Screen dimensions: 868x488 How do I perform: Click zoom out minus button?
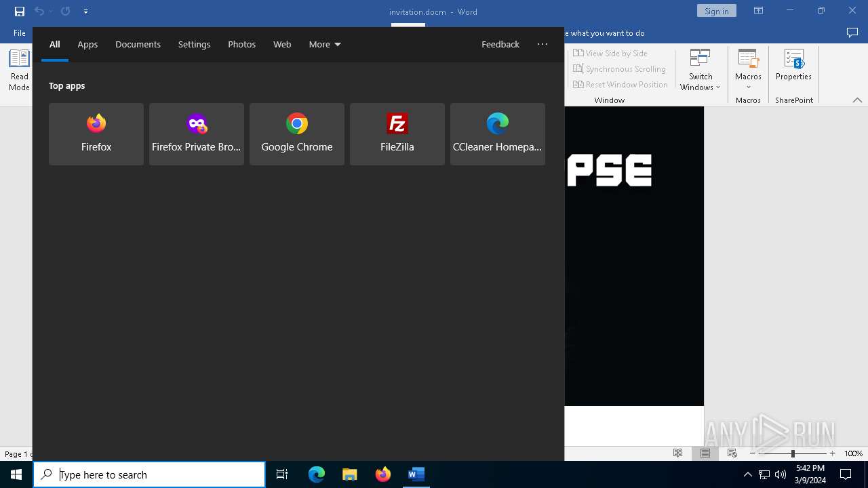point(753,453)
